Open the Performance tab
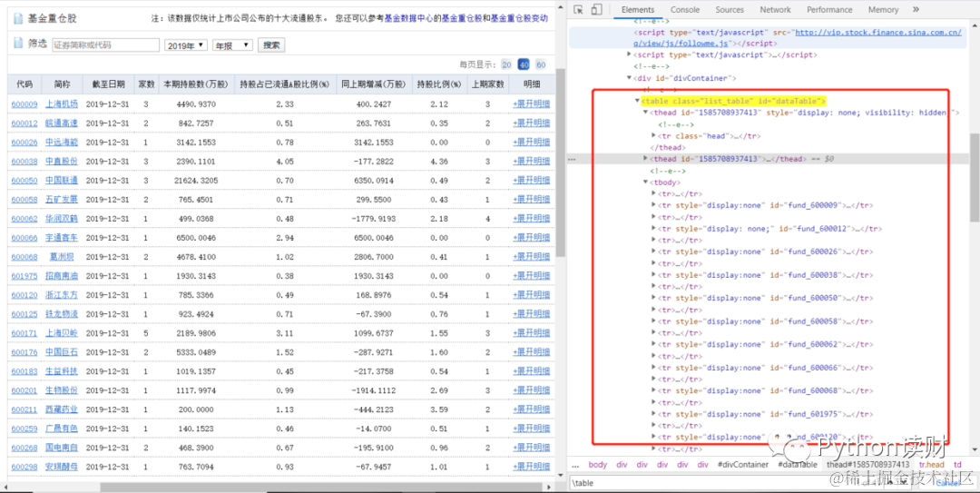 (x=828, y=9)
